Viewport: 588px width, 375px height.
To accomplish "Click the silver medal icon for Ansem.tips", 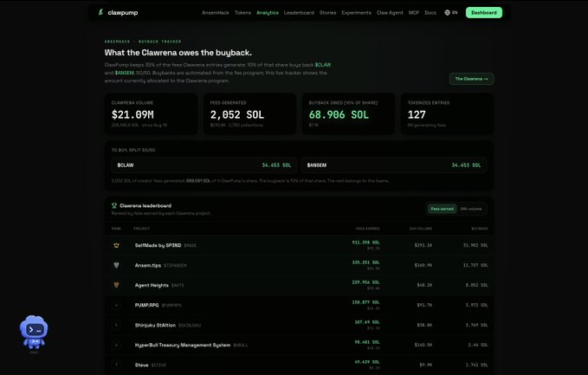I will (x=116, y=265).
